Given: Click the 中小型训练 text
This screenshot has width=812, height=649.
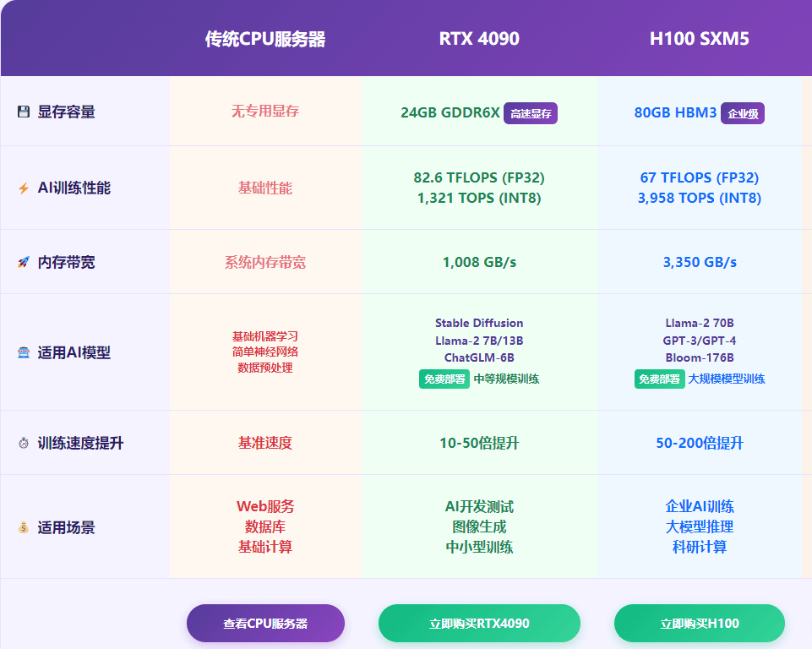Looking at the screenshot, I should click(479, 547).
